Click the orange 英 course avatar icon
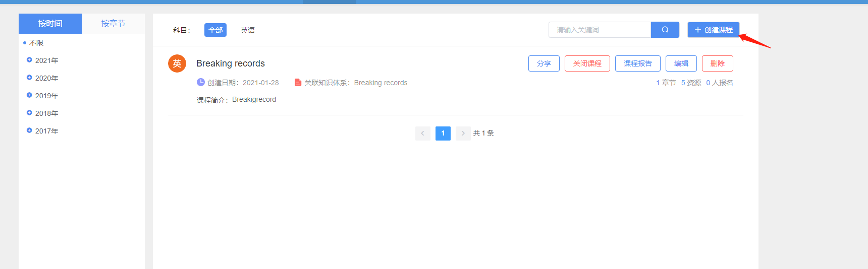The image size is (868, 269). (177, 63)
